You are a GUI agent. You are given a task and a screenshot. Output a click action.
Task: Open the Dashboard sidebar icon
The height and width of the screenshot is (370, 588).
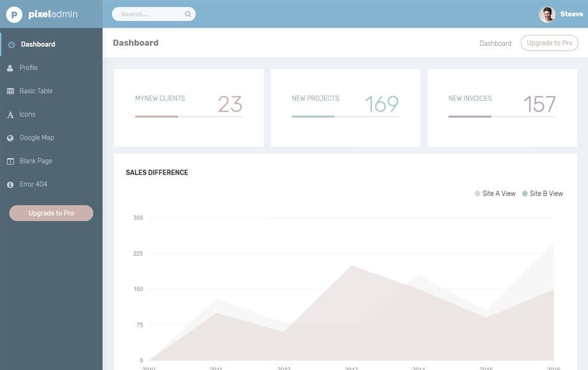pos(12,44)
